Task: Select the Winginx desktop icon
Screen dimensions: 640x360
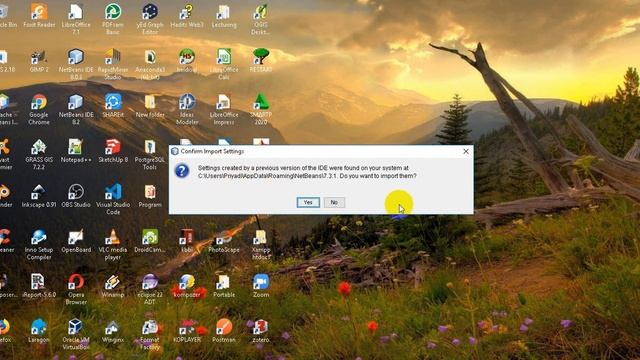Action: click(x=113, y=331)
